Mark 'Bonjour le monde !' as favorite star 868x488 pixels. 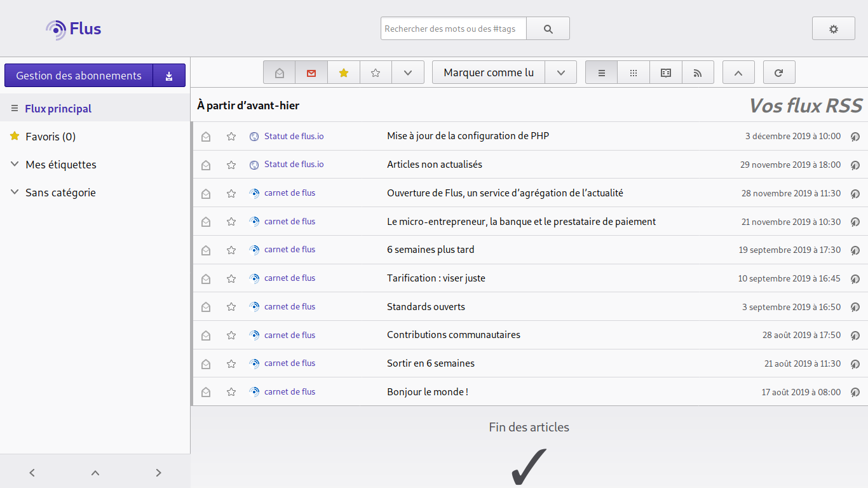point(231,392)
